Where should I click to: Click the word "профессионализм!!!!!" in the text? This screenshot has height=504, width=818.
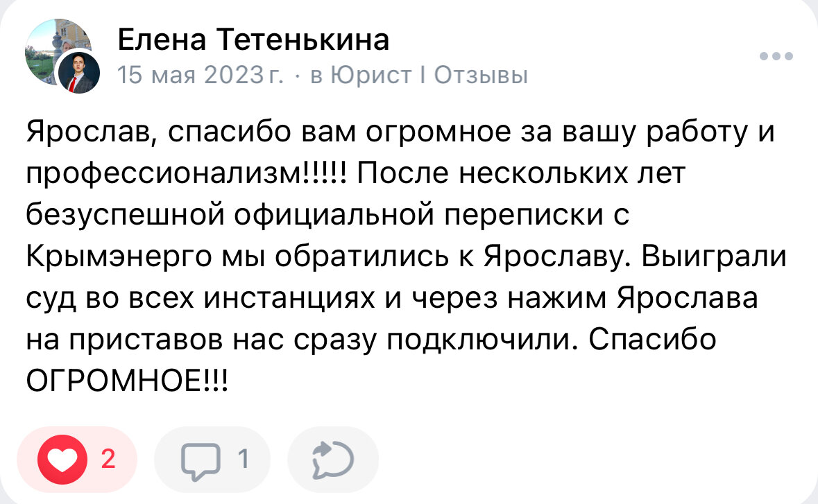tap(189, 174)
